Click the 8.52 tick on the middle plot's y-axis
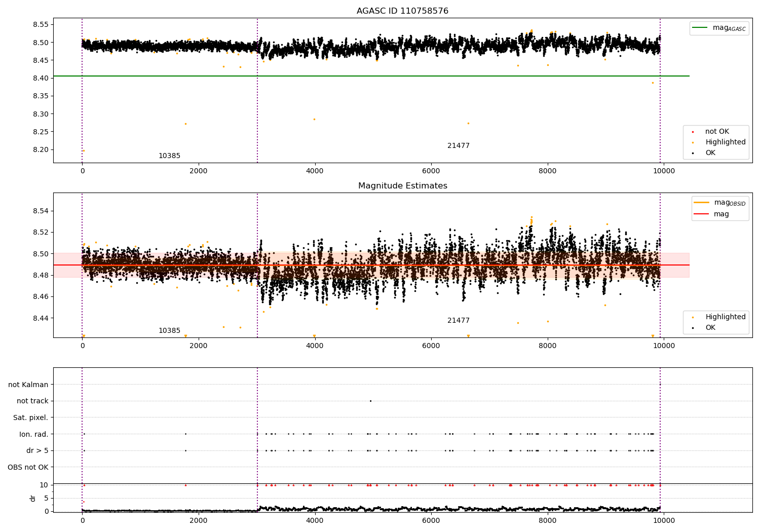Image resolution: width=760 pixels, height=532 pixels. pyautogui.click(x=40, y=233)
